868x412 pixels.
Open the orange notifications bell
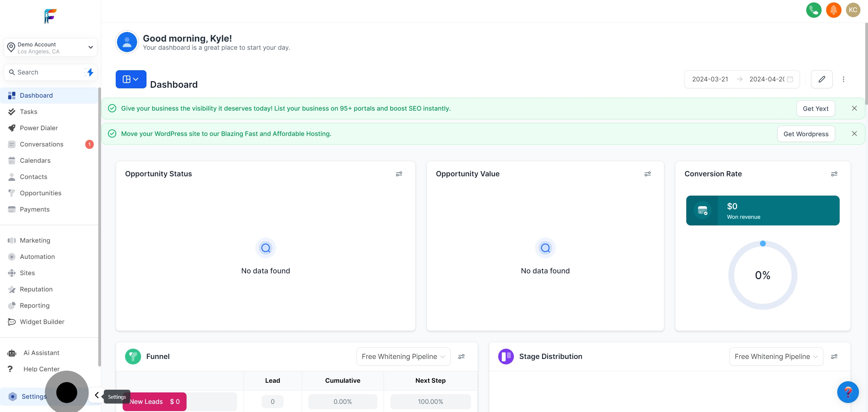833,10
